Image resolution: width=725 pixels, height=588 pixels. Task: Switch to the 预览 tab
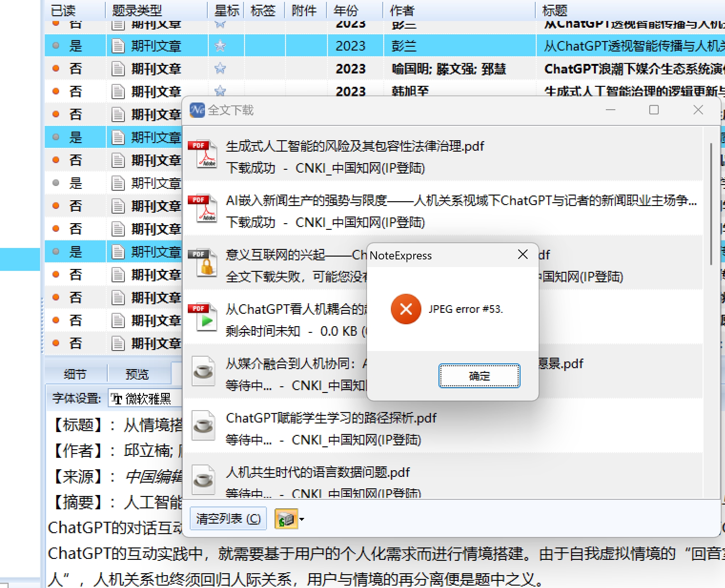(x=137, y=374)
